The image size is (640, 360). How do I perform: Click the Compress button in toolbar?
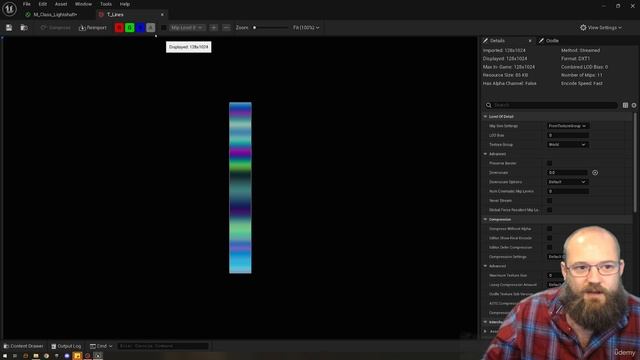(56, 28)
